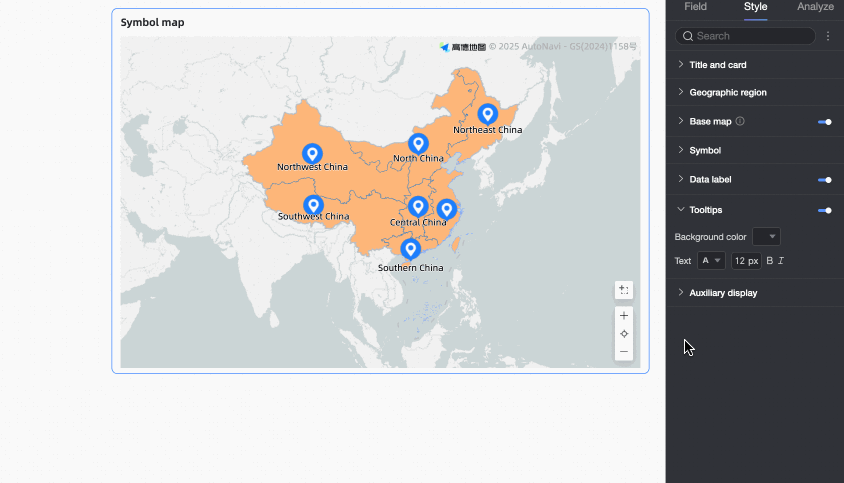Disable the Tooltips switch
Screen dimensions: 844x483
click(x=825, y=211)
